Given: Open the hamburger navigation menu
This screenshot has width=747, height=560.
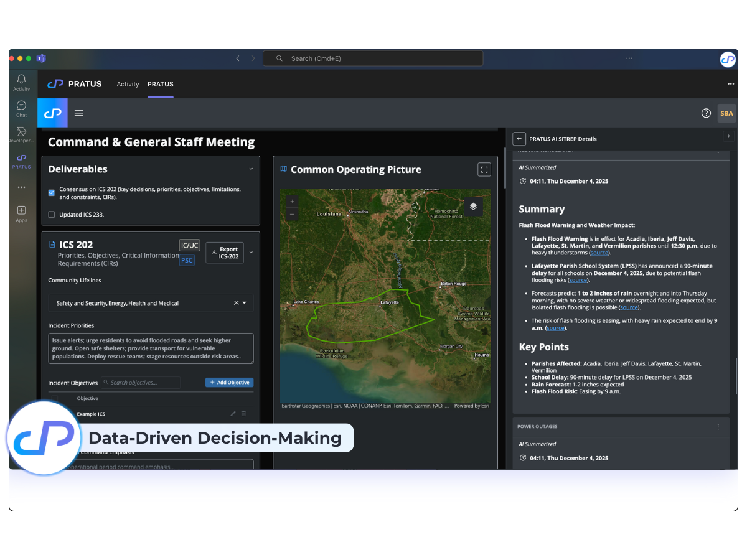Looking at the screenshot, I should [x=79, y=113].
